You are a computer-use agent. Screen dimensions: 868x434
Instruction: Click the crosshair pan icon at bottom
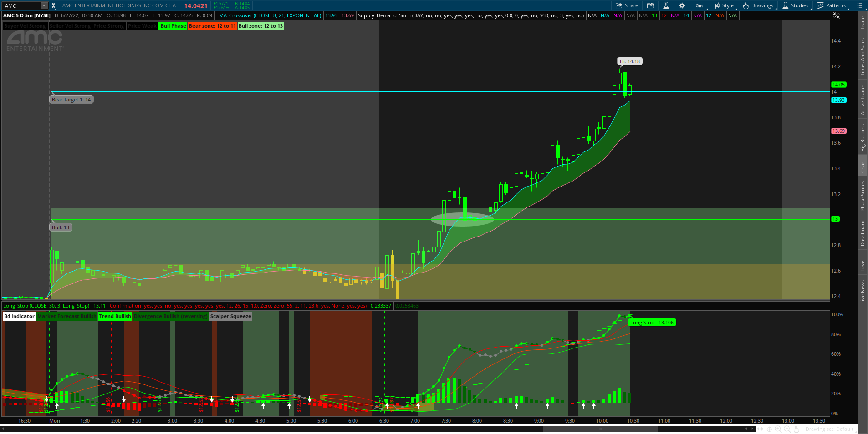click(x=769, y=429)
